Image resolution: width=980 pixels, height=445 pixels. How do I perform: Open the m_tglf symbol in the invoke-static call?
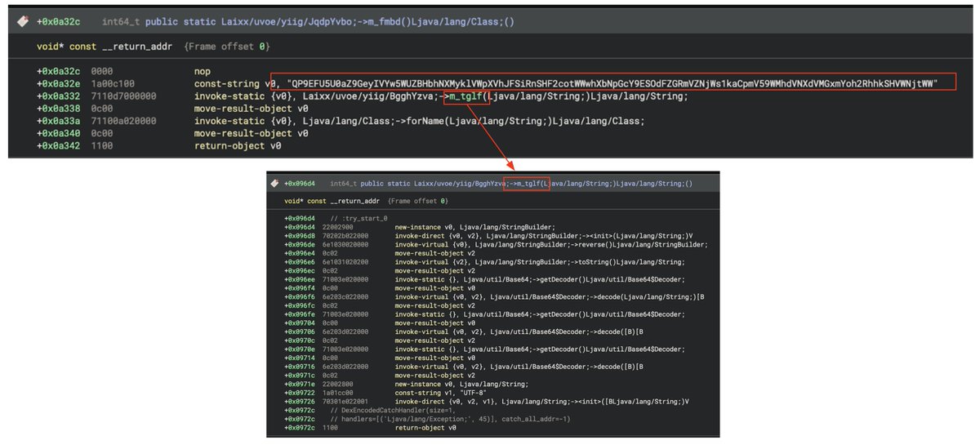(466, 96)
